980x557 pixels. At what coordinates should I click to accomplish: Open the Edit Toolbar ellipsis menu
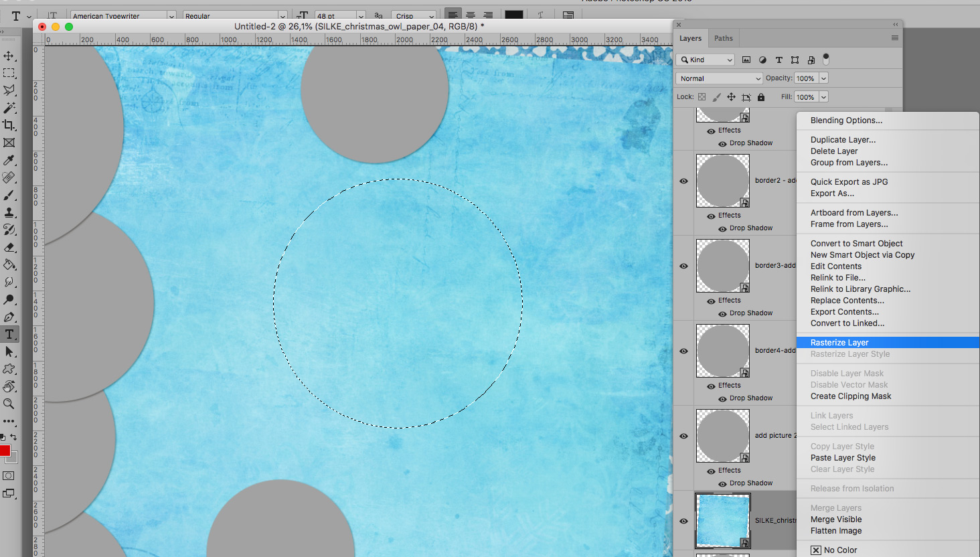click(x=9, y=421)
